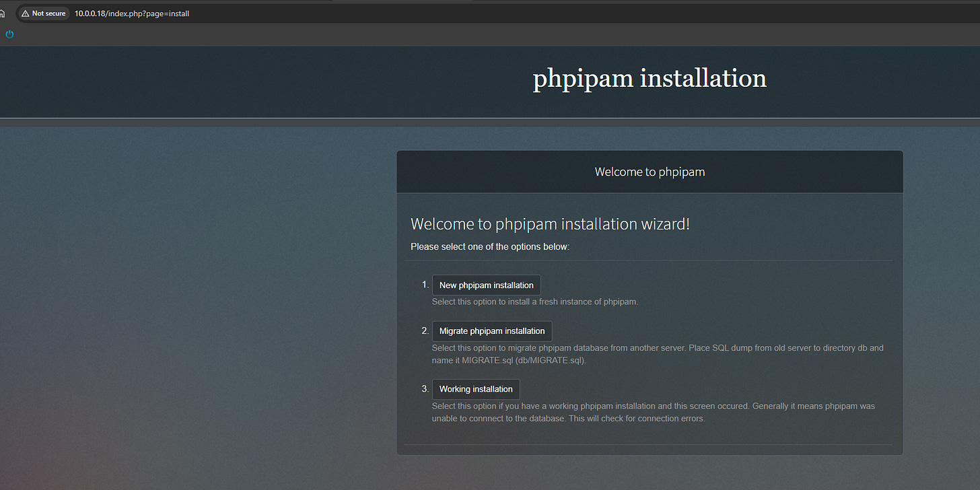
Task: Click 'Please select one of the options below:' text
Action: 490,246
